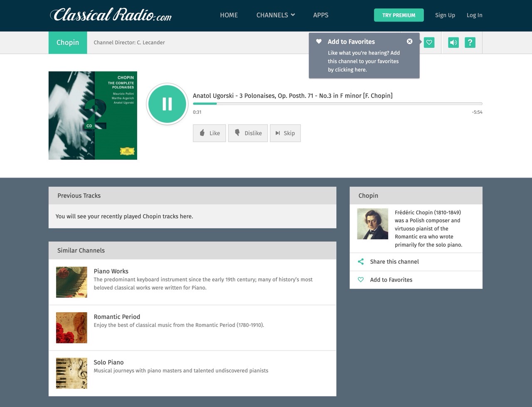Click the Previous Tracks header
The width and height of the screenshot is (532, 407).
tap(192, 196)
